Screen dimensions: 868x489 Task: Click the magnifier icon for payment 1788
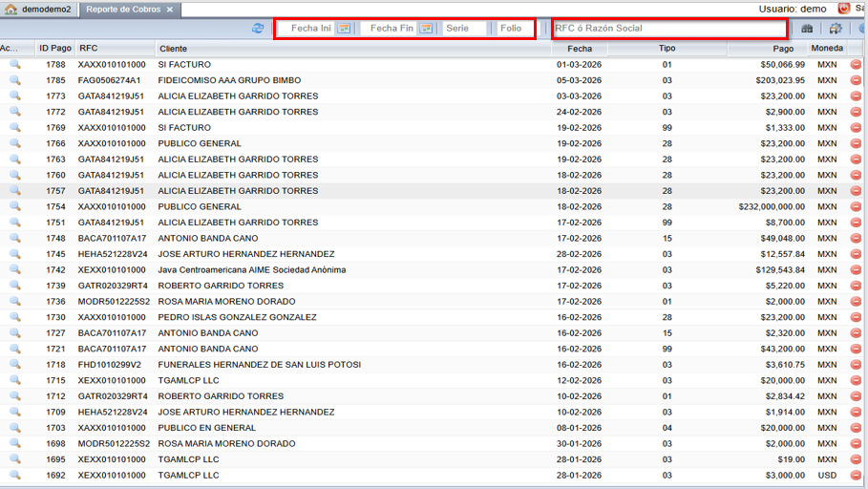point(15,65)
